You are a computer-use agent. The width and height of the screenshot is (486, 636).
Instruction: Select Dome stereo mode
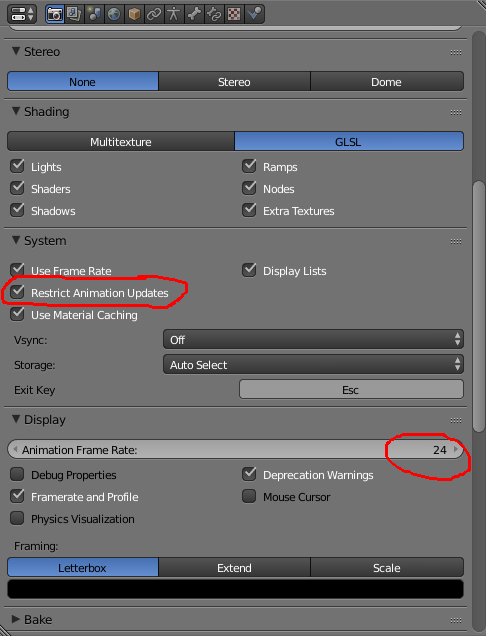pos(387,82)
